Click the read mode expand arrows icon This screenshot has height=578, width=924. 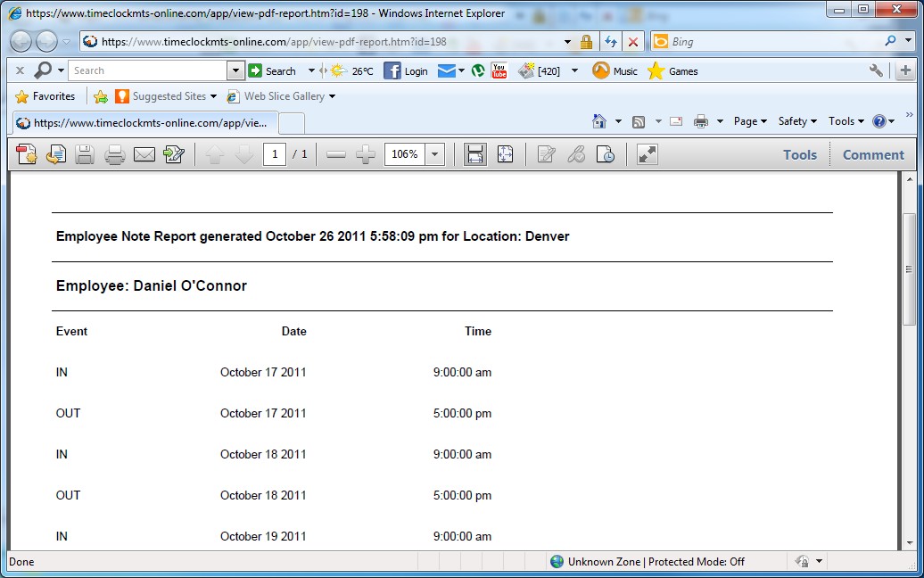click(x=648, y=155)
